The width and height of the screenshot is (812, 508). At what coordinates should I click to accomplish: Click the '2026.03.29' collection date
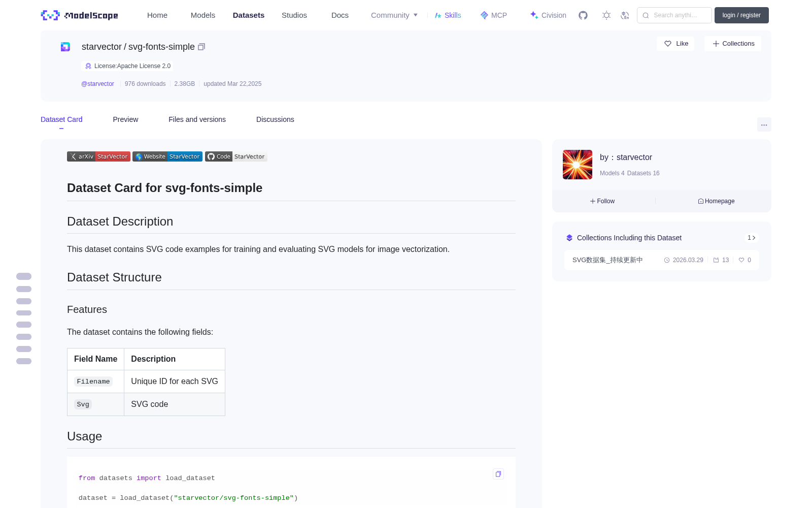click(x=688, y=260)
